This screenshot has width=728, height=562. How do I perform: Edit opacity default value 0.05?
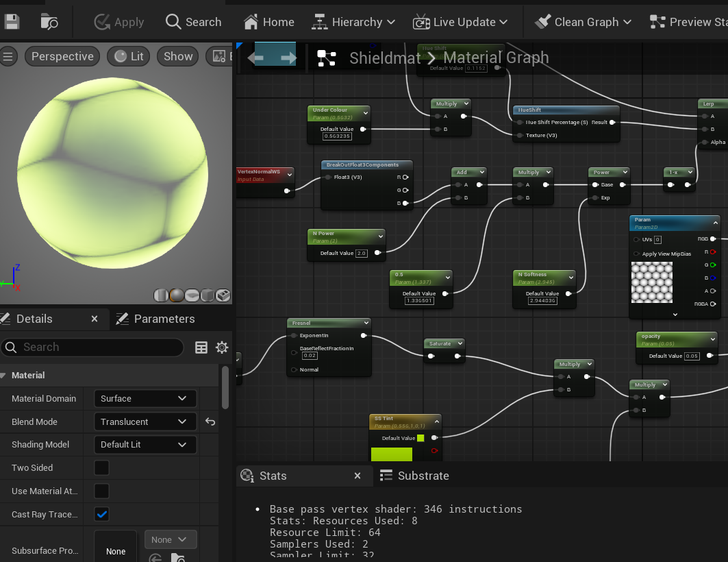coord(692,356)
